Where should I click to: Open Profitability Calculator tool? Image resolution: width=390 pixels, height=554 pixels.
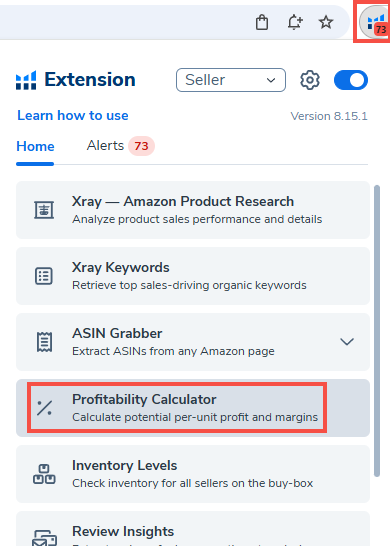(193, 408)
